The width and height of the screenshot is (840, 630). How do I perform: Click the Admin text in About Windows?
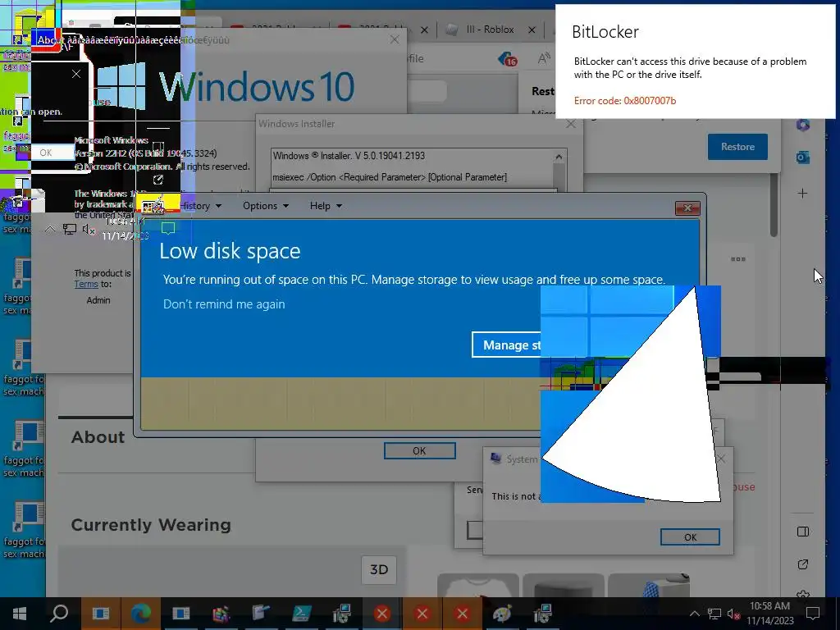point(98,300)
